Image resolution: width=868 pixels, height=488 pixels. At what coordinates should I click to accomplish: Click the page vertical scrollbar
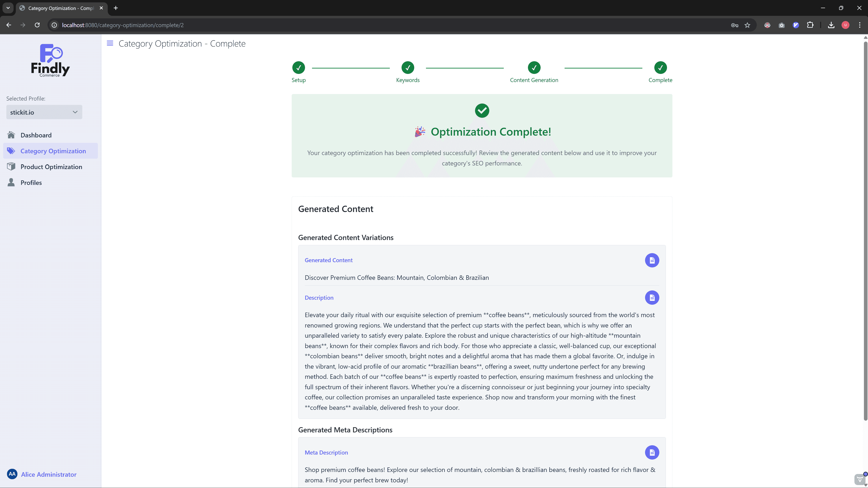click(865, 229)
